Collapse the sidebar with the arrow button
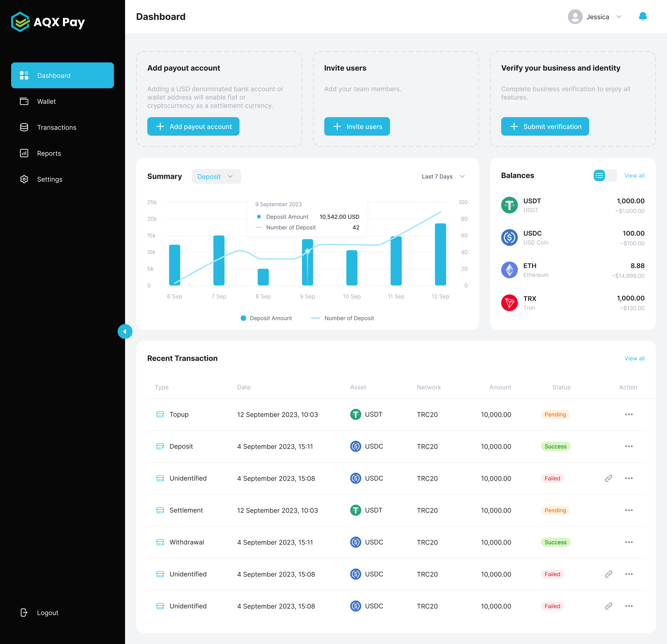Screen dimensions: 667x644 [125, 331]
